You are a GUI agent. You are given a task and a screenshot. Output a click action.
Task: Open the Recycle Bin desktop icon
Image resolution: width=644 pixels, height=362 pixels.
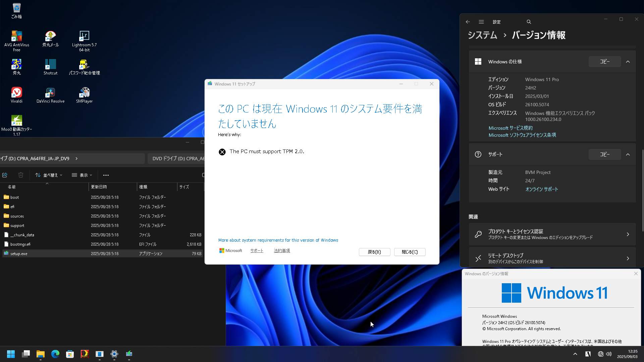point(16,11)
